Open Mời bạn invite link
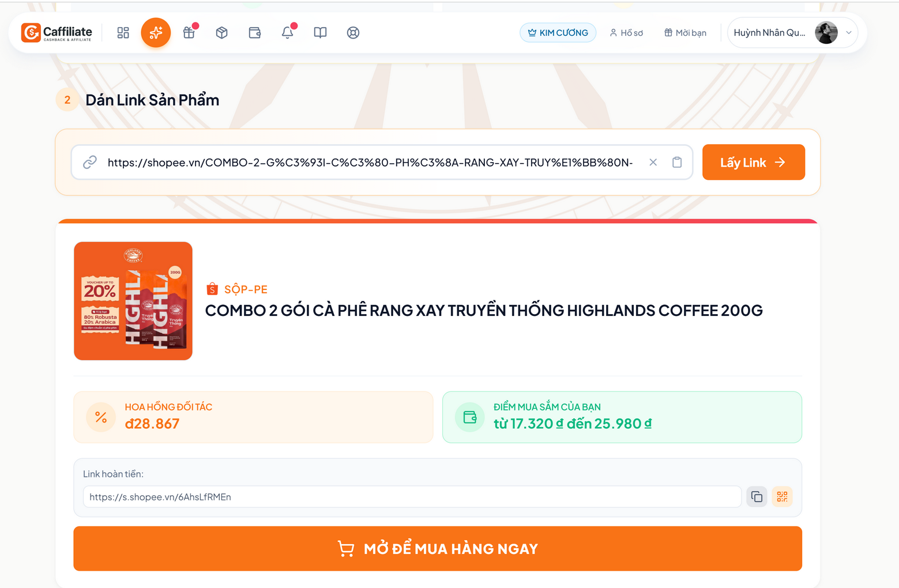Viewport: 899px width, 588px height. tap(685, 33)
